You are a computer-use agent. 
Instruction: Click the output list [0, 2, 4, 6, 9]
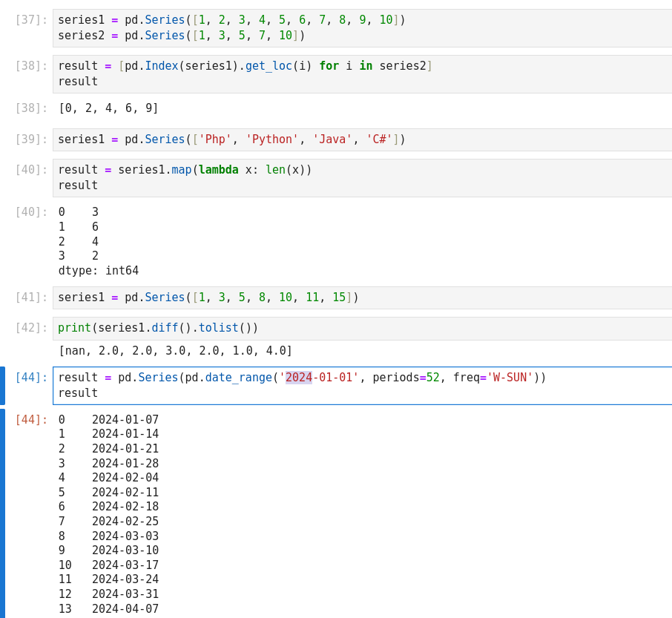[108, 108]
